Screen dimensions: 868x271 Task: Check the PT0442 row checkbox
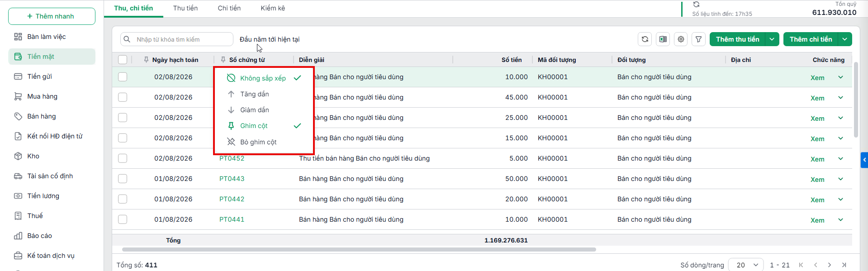pos(123,199)
